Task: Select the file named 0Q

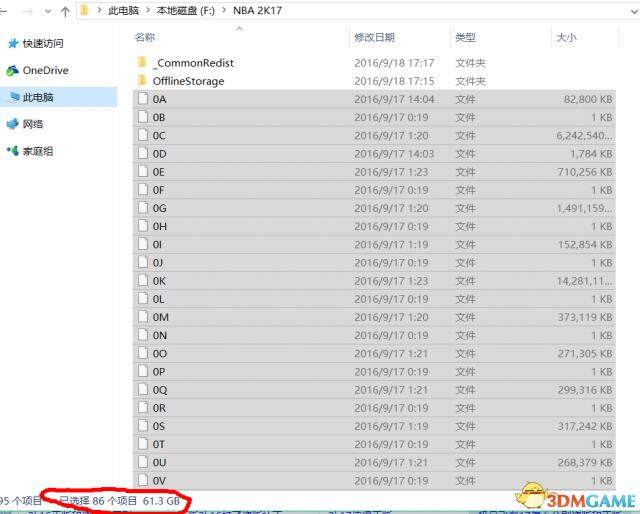Action: tap(160, 390)
